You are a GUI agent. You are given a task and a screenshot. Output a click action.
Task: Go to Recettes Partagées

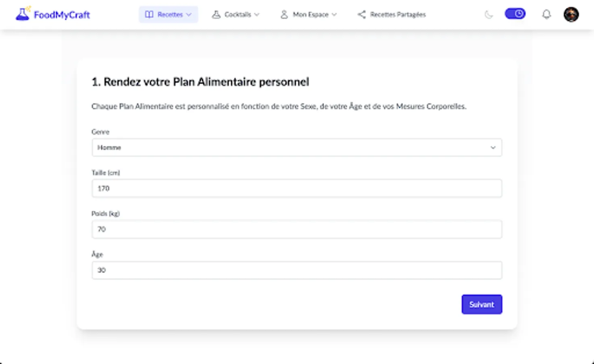(397, 15)
